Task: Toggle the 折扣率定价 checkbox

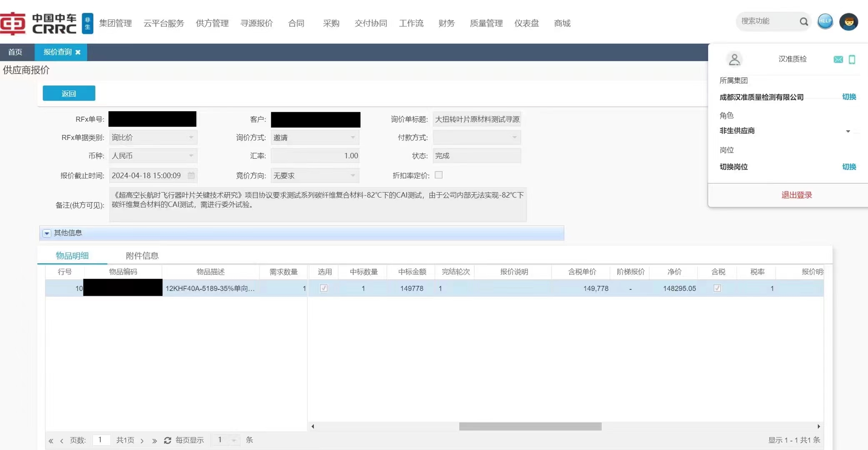Action: [x=438, y=175]
